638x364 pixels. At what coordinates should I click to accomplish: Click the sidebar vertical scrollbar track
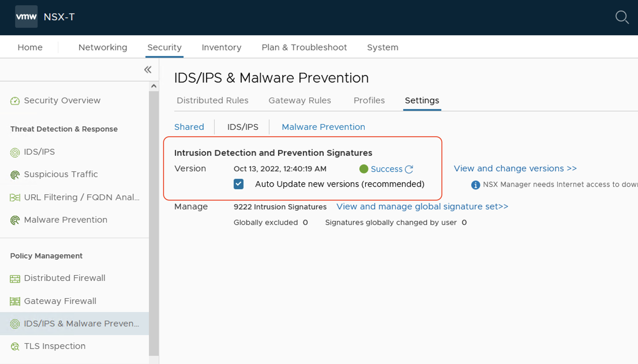click(x=154, y=224)
